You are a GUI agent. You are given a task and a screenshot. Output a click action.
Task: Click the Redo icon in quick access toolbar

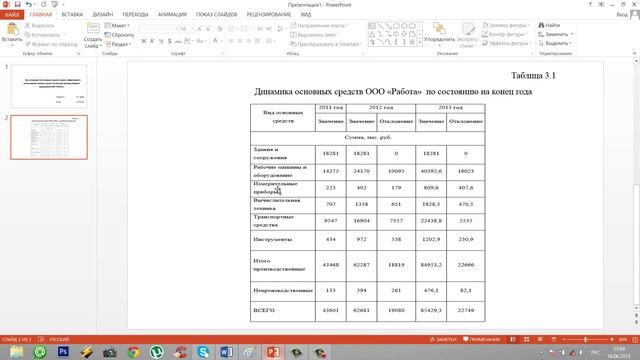(43, 4)
